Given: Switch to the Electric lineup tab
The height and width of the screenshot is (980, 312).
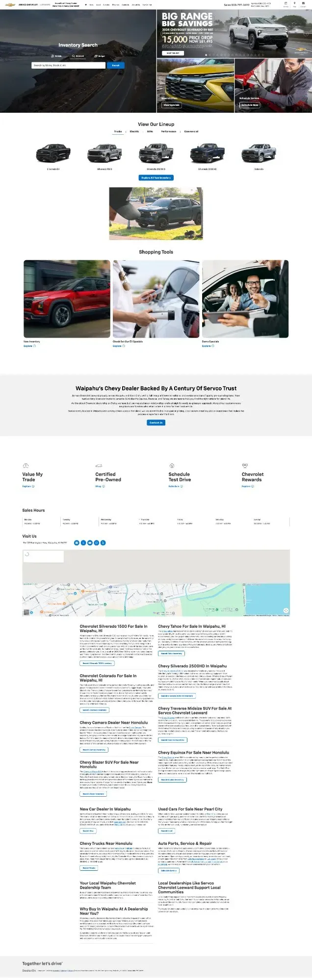Looking at the screenshot, I should pyautogui.click(x=134, y=131).
